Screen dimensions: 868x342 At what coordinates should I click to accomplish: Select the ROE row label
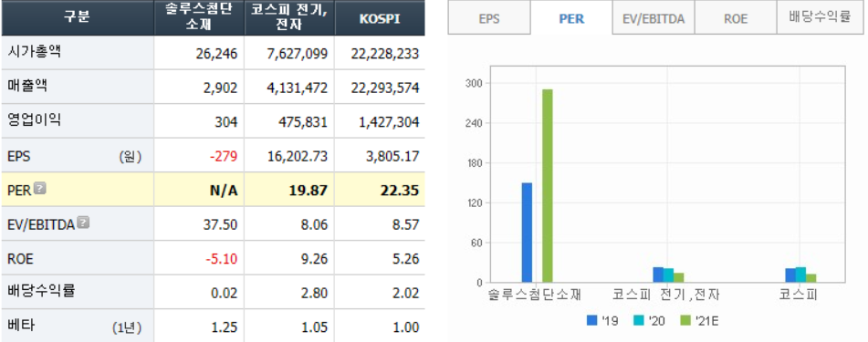[x=20, y=259]
